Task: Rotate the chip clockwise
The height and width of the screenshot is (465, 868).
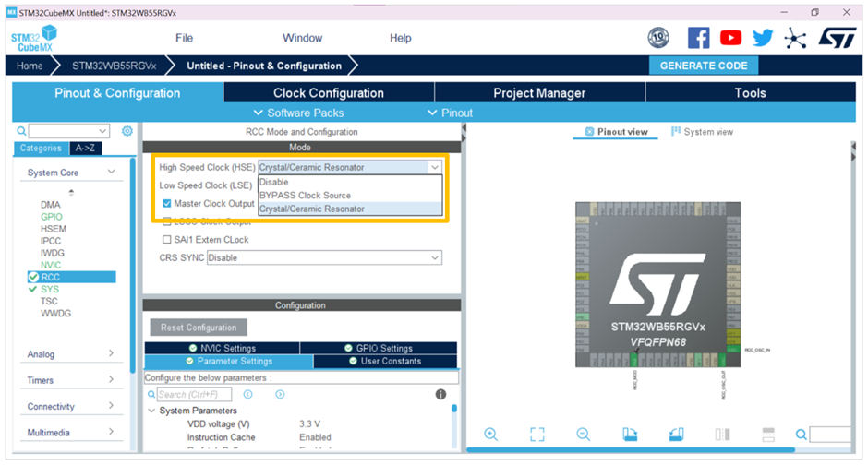Action: (x=630, y=434)
